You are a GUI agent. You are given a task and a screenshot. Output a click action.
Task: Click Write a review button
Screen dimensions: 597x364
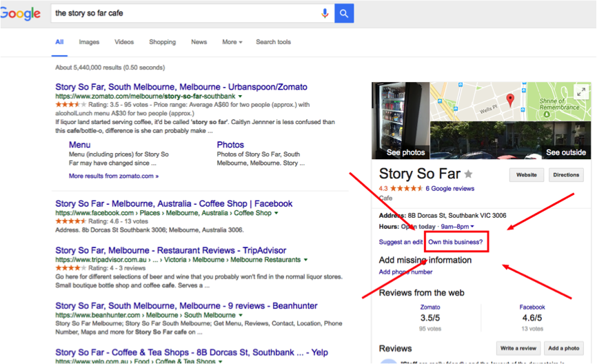click(518, 348)
